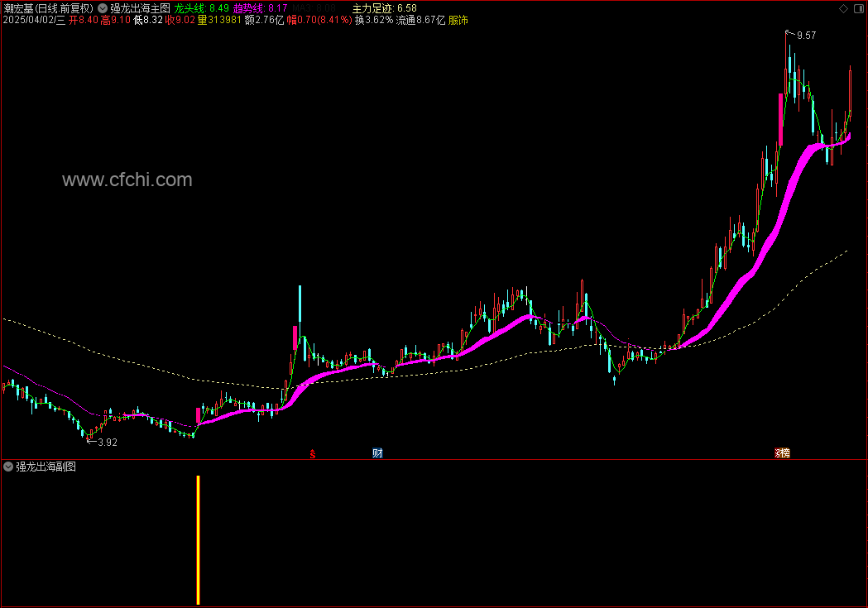Click the 量313981 volume value
The width and height of the screenshot is (868, 608).
[x=219, y=20]
